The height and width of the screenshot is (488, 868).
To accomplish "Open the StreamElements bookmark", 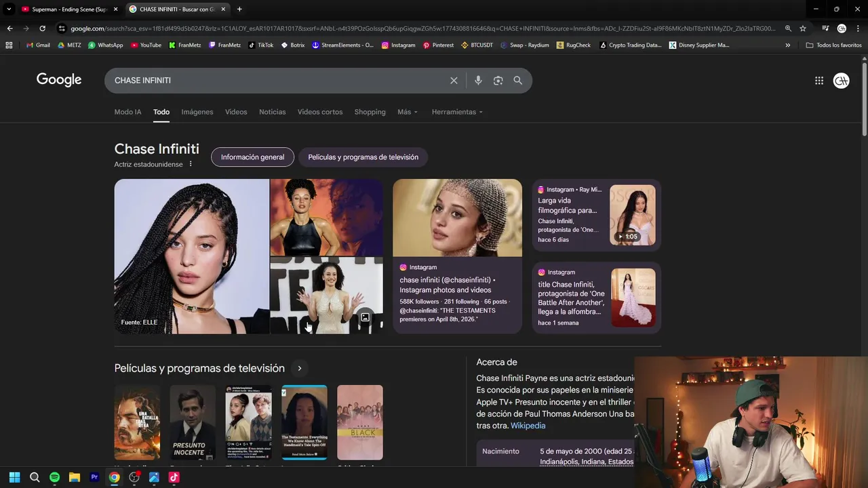I will point(342,45).
